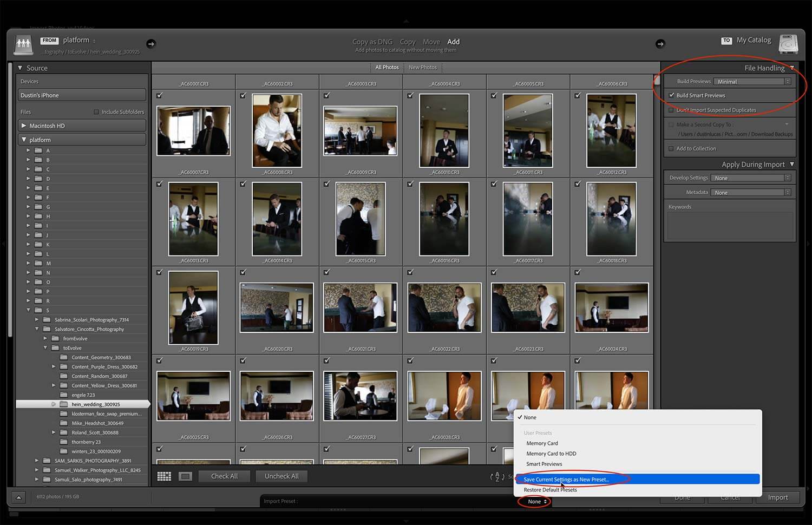Image resolution: width=812 pixels, height=525 pixels.
Task: Open Build Previews dropdown
Action: tap(752, 82)
